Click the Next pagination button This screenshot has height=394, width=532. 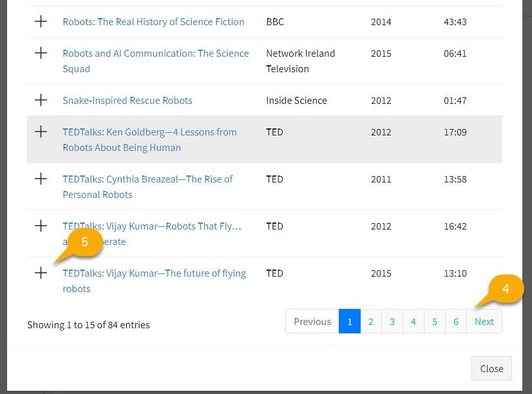(x=484, y=321)
